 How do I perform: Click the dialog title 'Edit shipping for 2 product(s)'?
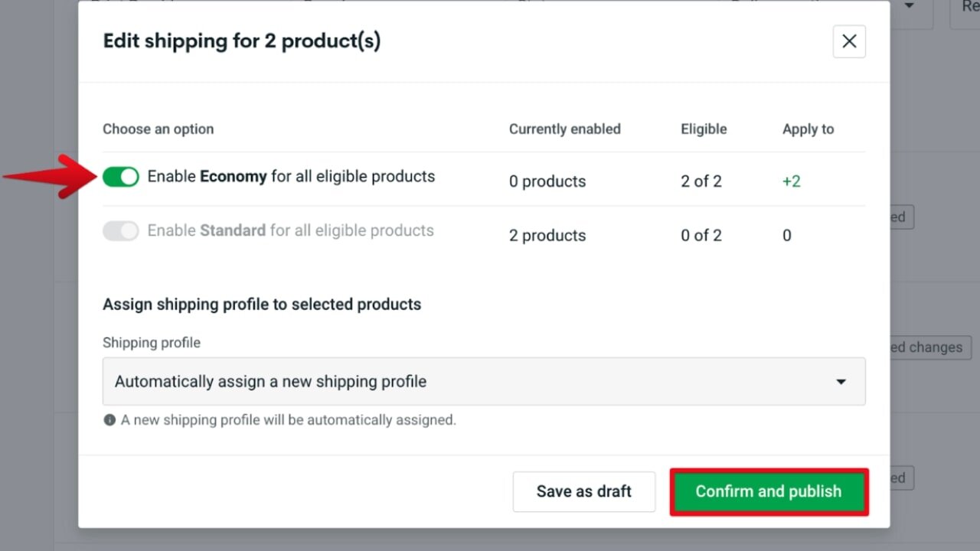(242, 41)
